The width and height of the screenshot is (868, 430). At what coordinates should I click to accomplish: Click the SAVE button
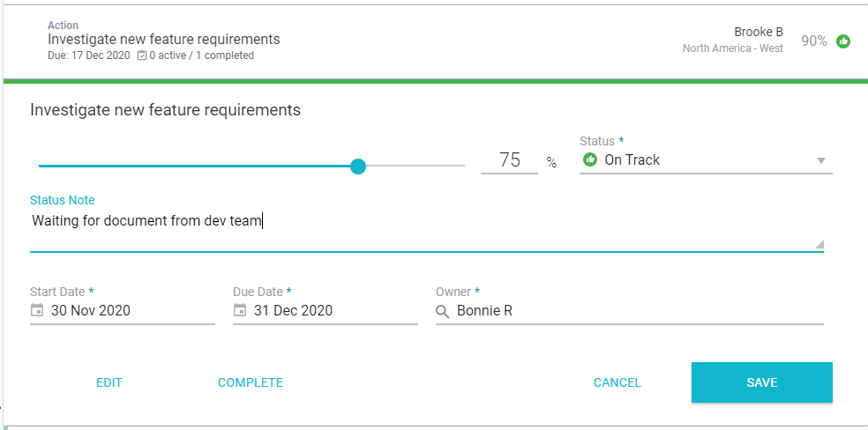(x=761, y=382)
